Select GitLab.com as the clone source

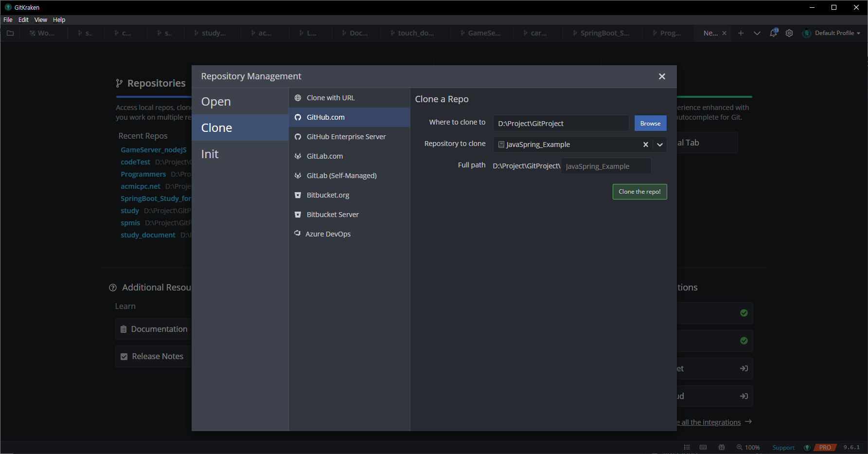point(350,156)
